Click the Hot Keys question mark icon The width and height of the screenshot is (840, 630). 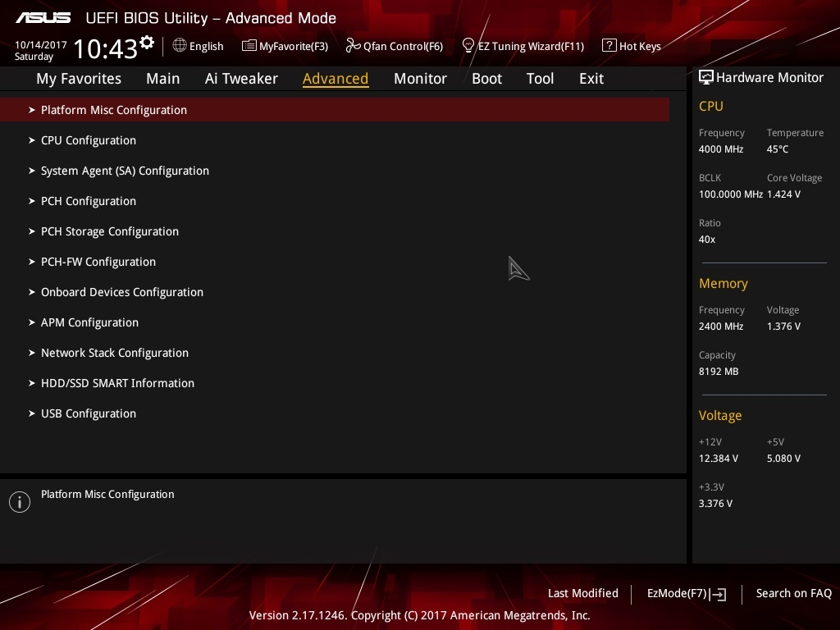tap(609, 46)
